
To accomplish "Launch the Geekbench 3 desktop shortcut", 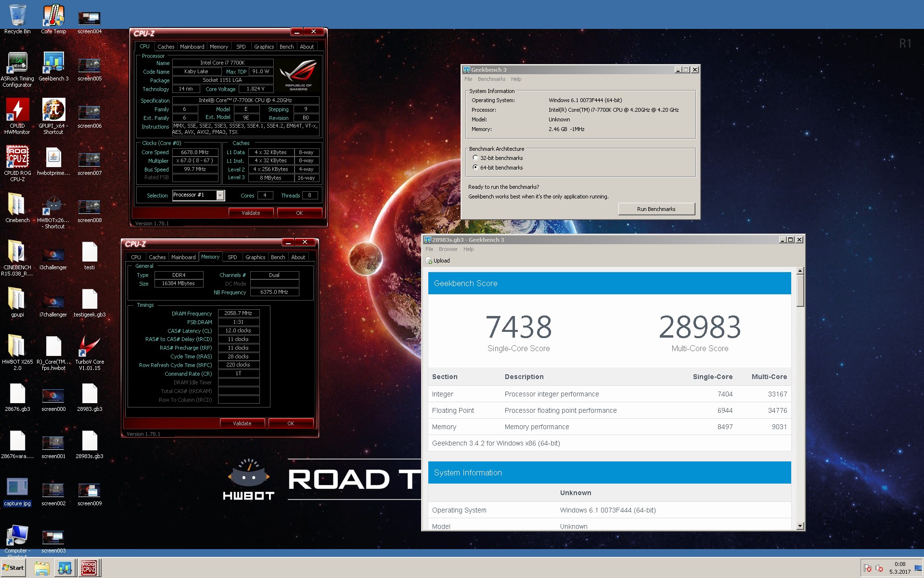I will (53, 66).
